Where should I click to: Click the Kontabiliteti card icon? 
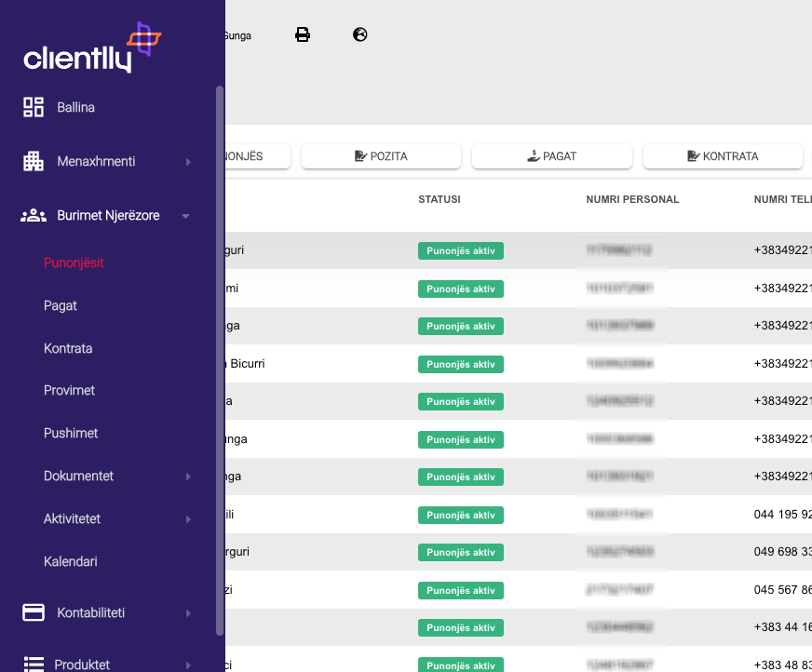click(34, 612)
